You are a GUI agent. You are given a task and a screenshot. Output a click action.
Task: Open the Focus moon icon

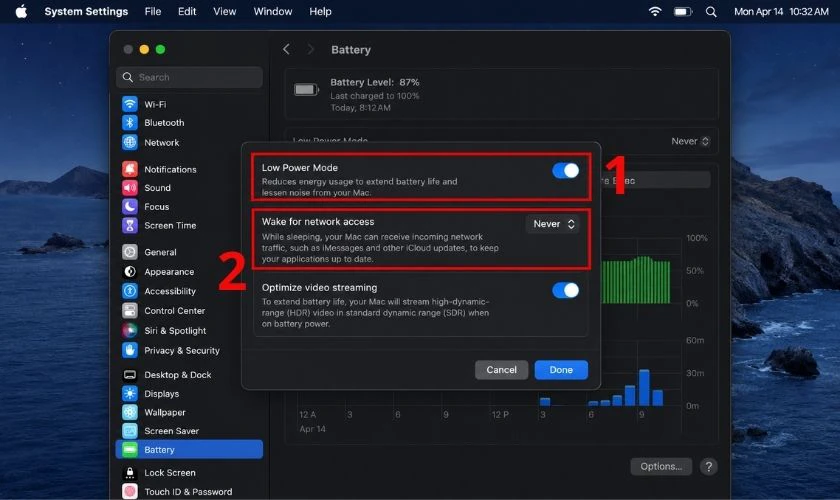pos(130,207)
